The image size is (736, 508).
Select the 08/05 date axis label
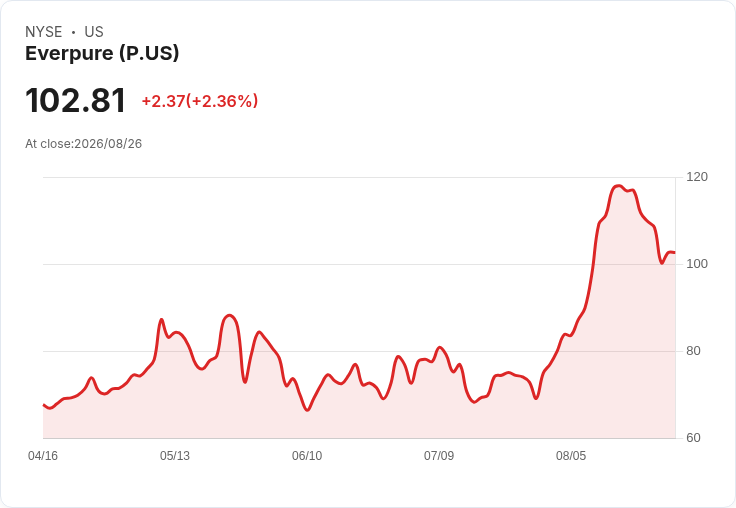(x=571, y=456)
